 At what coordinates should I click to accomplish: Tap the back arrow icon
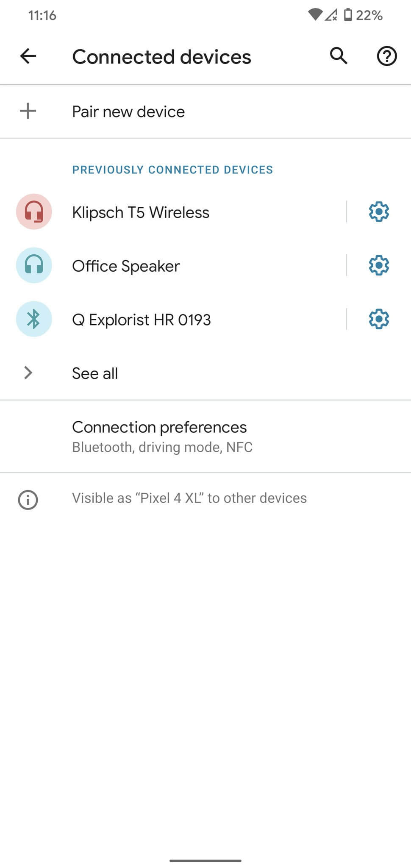tap(28, 56)
